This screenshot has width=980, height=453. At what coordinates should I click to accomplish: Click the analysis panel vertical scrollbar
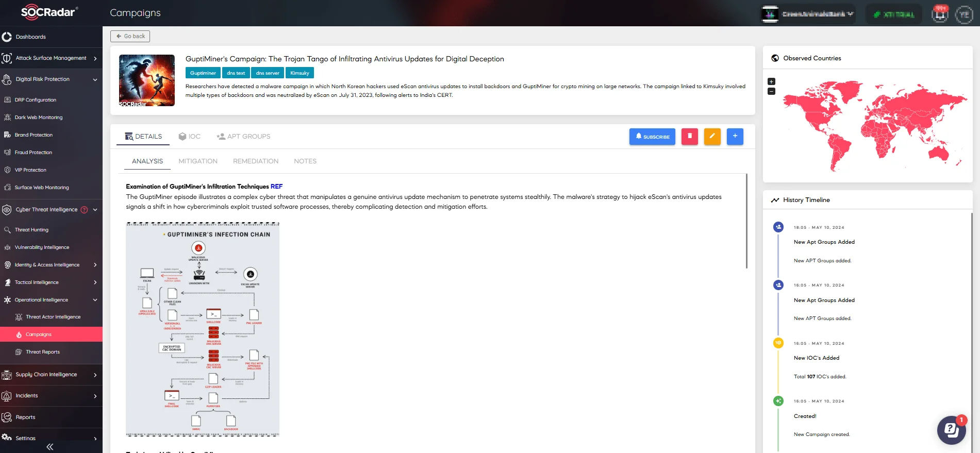click(746, 221)
